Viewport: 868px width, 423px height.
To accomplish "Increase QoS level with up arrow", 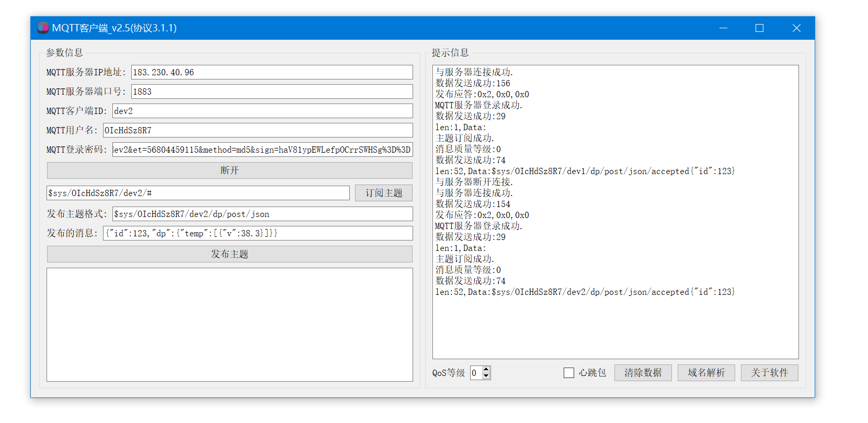I will (x=486, y=370).
